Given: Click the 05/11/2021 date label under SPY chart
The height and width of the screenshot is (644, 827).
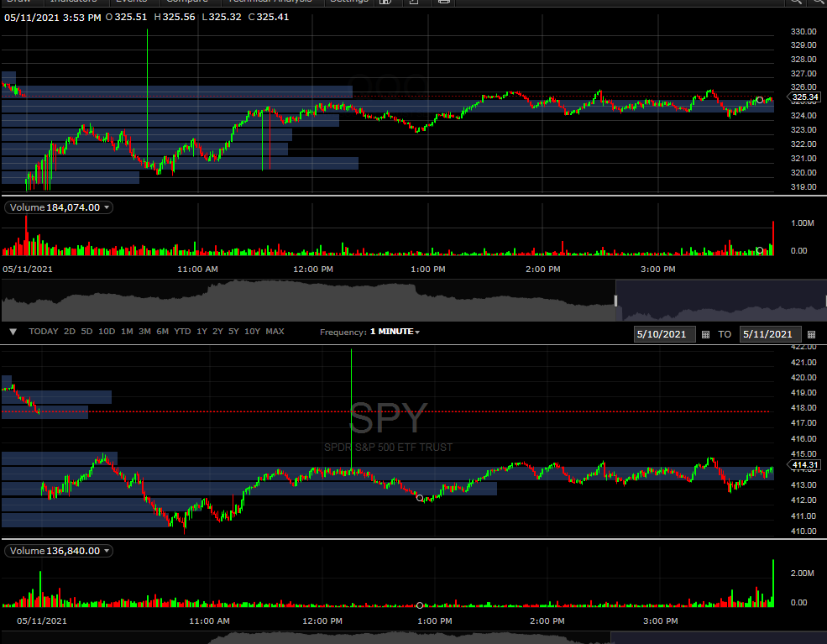Looking at the screenshot, I should [42, 620].
